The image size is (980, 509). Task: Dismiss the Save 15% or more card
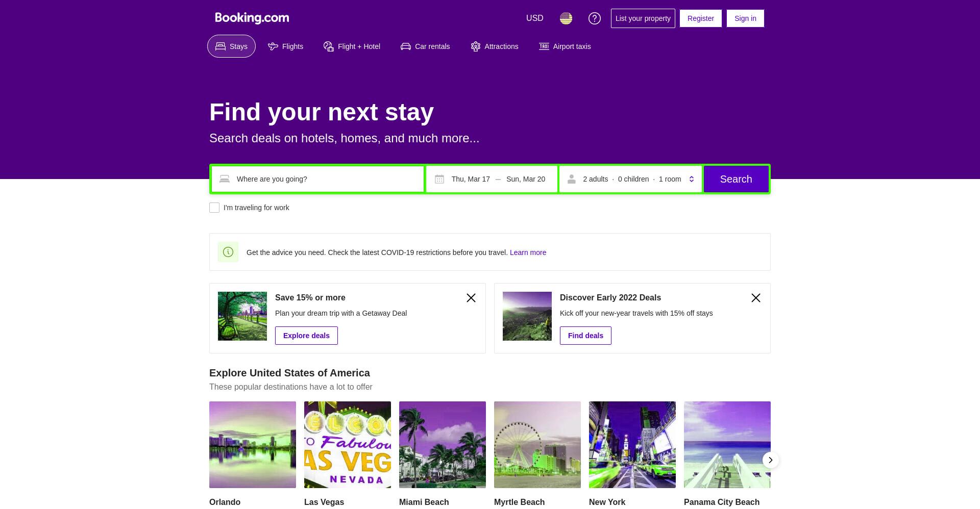tap(471, 298)
